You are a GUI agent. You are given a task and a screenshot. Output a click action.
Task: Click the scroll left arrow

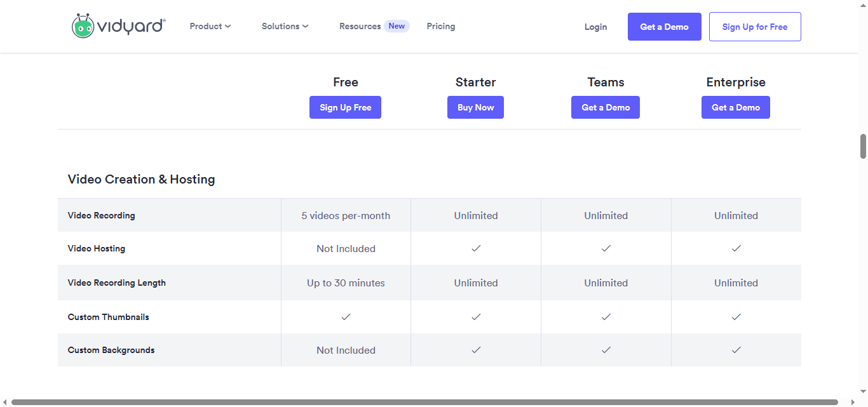(4, 402)
